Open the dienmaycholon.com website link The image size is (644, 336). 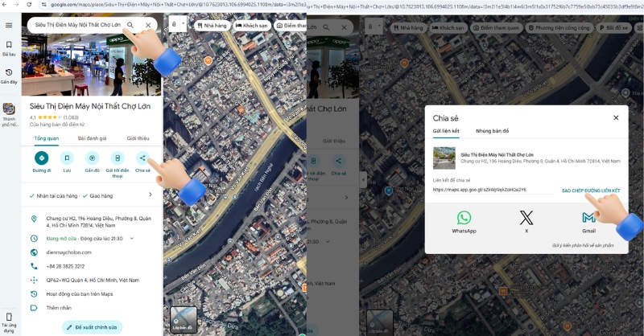pos(68,252)
